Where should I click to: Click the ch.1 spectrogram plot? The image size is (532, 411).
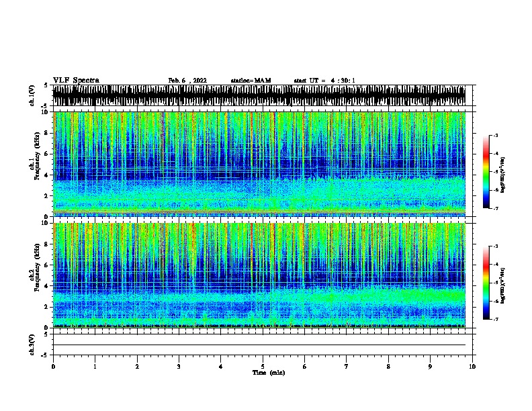coord(259,164)
